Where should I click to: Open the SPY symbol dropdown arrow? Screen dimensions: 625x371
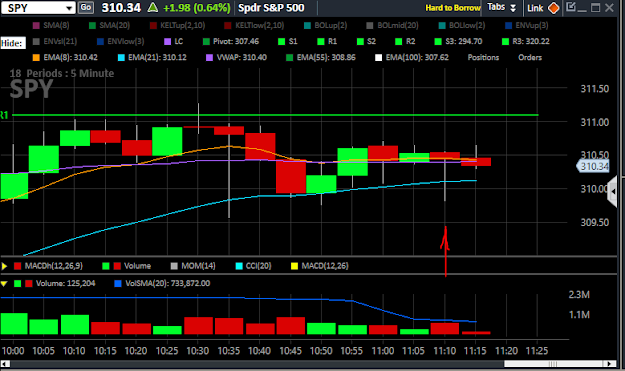pos(69,8)
